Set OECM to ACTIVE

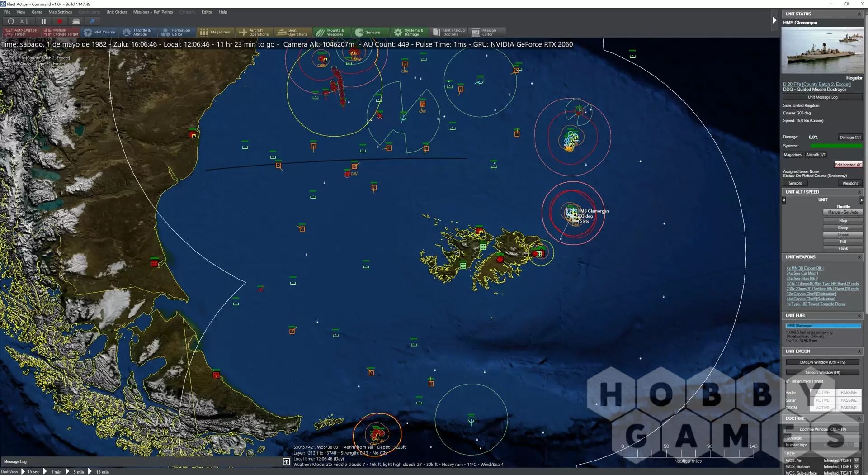click(822, 408)
